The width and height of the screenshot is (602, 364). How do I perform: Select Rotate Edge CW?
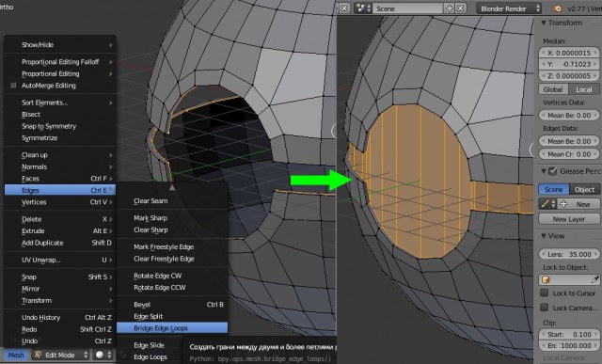[x=172, y=276]
